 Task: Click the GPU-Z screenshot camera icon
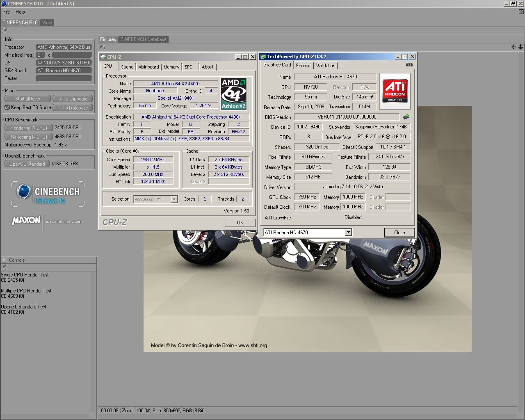tap(409, 65)
